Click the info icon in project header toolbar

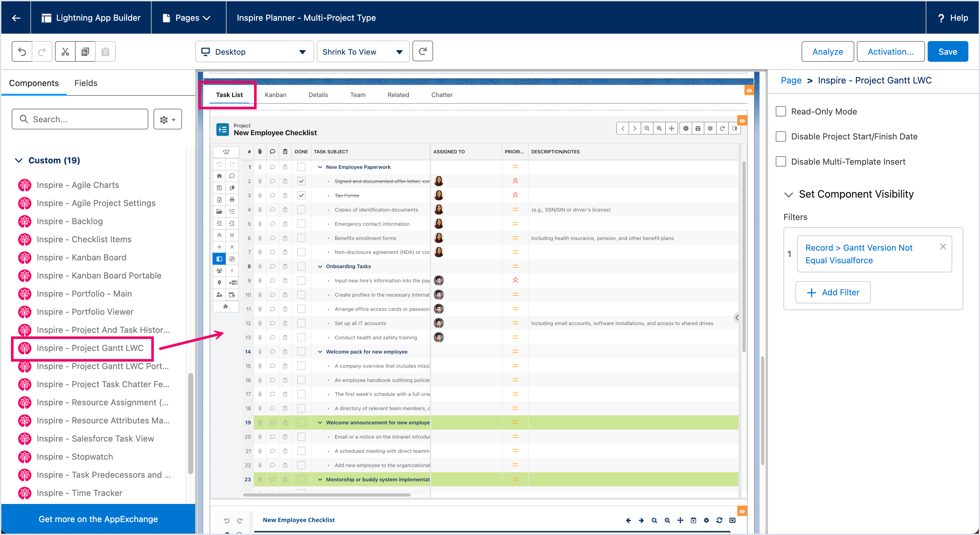(x=686, y=128)
